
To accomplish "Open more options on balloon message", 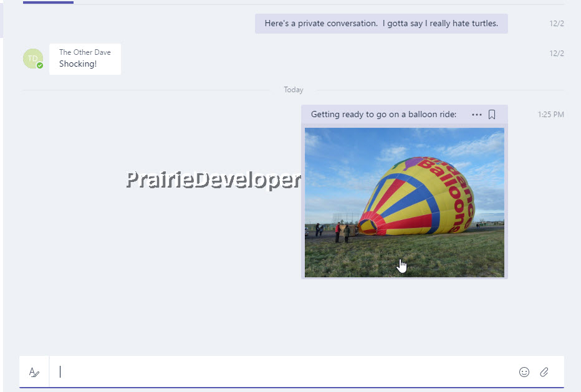I will 476,115.
